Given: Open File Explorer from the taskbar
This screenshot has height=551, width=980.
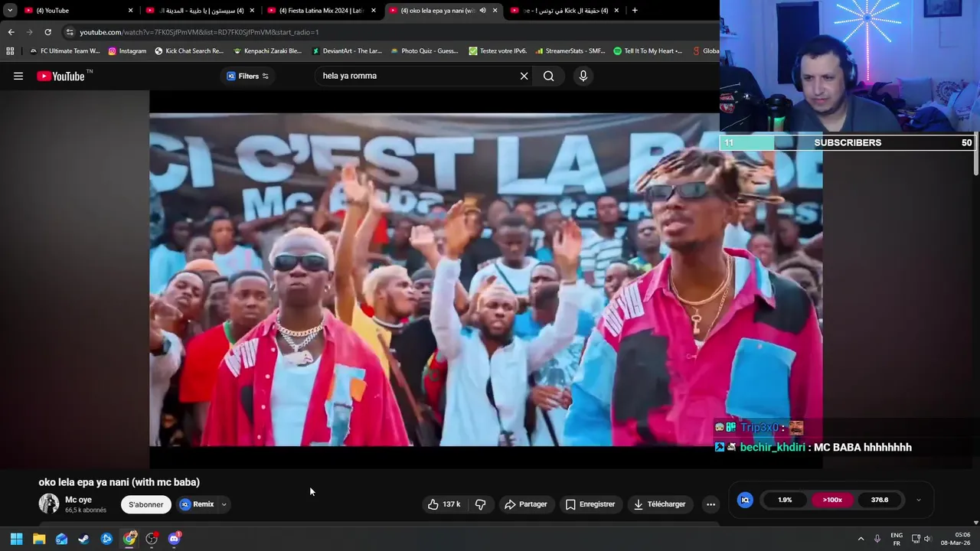Looking at the screenshot, I should pyautogui.click(x=39, y=539).
